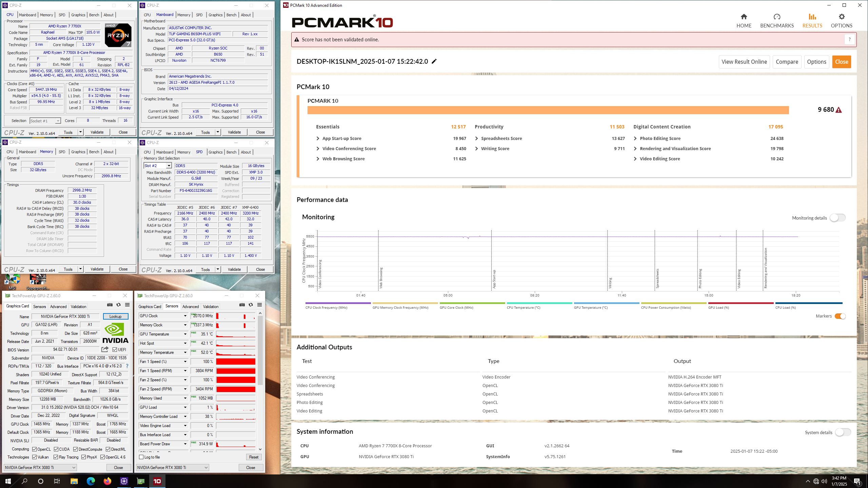
Task: Open the hamburger menu in GPU-Z Sensors window
Action: point(259,305)
